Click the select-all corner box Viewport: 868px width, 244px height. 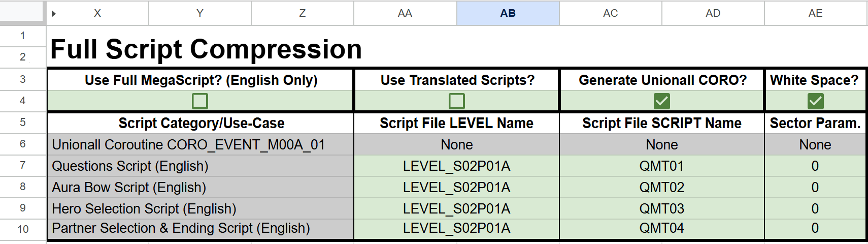pos(22,11)
